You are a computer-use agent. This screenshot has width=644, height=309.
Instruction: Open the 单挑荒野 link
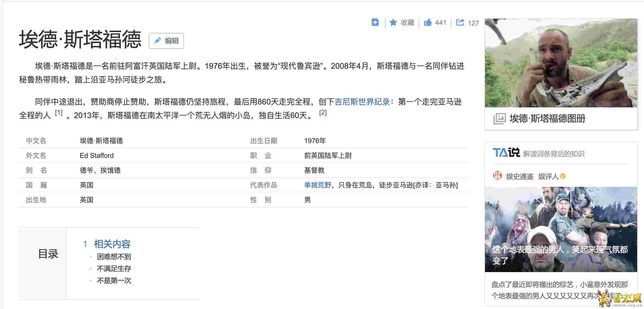pos(317,185)
